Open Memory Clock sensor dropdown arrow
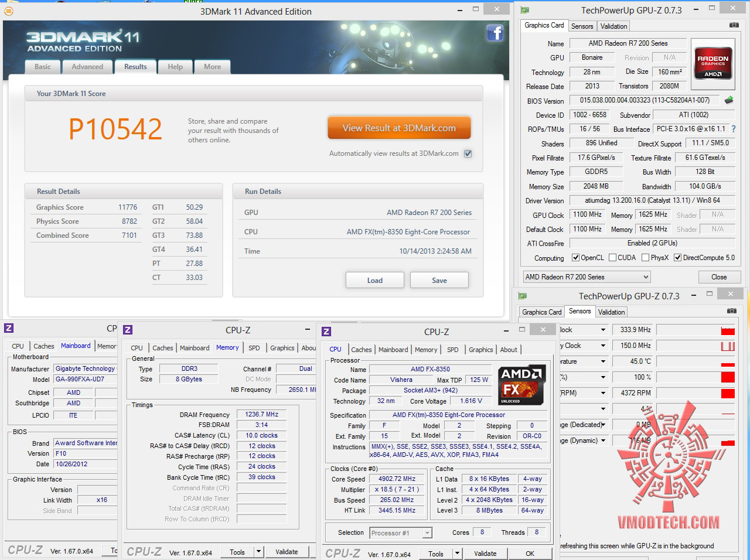The width and height of the screenshot is (750, 560). [603, 346]
